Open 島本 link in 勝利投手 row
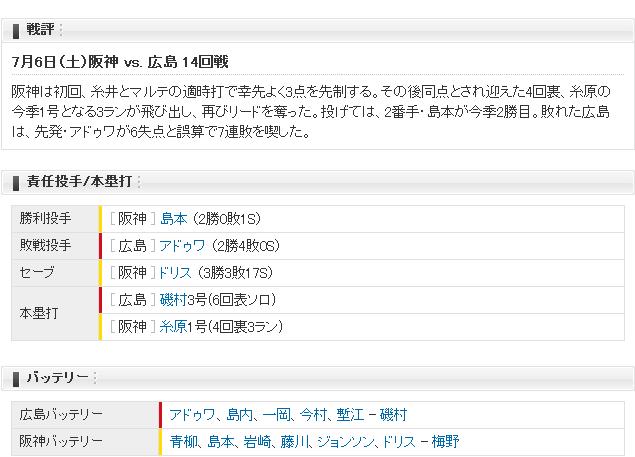This screenshot has width=635, height=457. click(174, 219)
